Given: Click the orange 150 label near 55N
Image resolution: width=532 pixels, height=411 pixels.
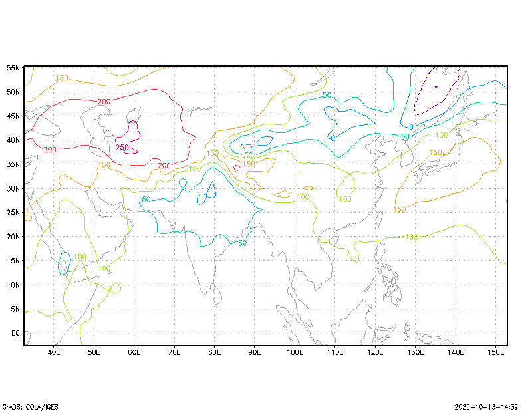Looking at the screenshot, I should [x=62, y=78].
